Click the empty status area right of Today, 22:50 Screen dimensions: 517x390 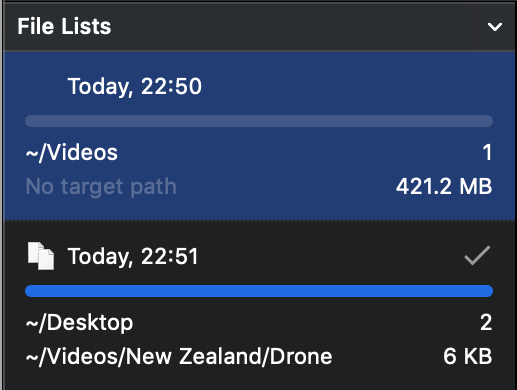pos(477,86)
